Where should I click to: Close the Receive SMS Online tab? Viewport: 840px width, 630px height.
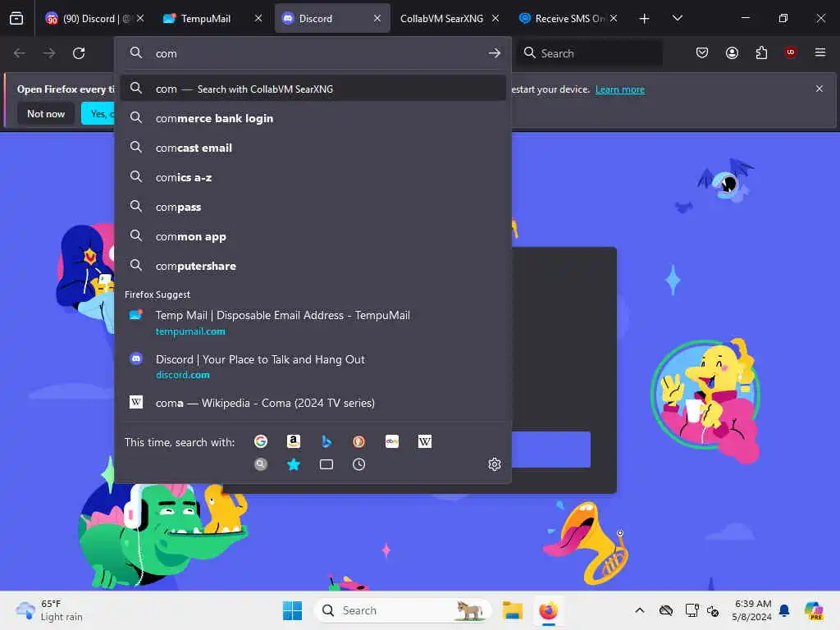click(614, 18)
